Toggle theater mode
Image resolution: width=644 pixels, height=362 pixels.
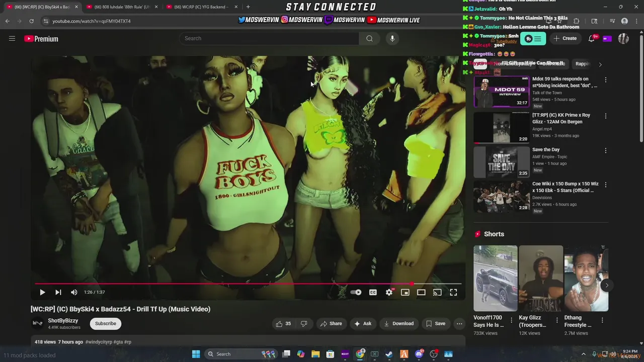pos(421,292)
